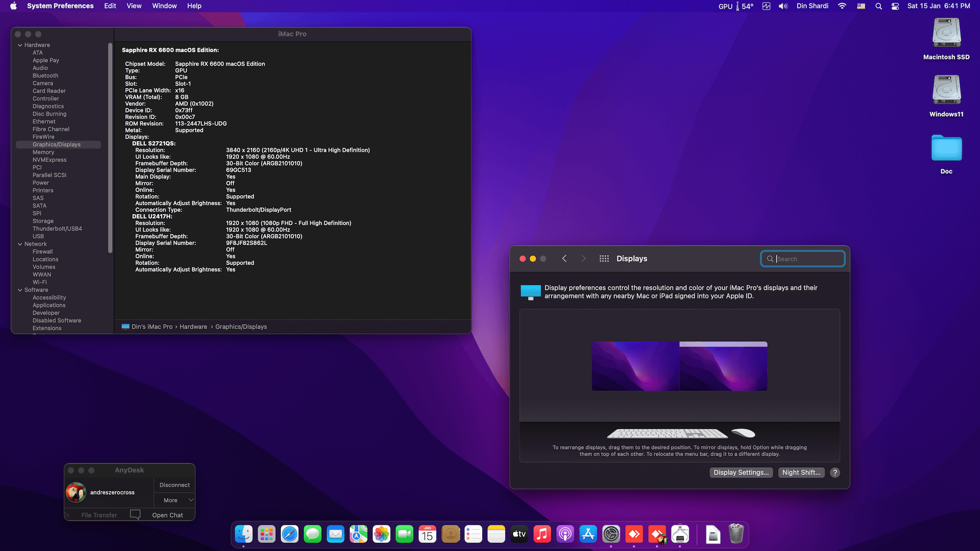Click the sidebar scrollbar in System Information
The image size is (980, 551).
point(110,148)
